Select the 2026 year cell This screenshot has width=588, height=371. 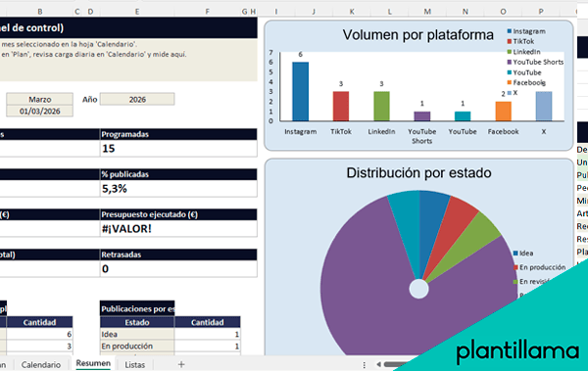(x=137, y=99)
